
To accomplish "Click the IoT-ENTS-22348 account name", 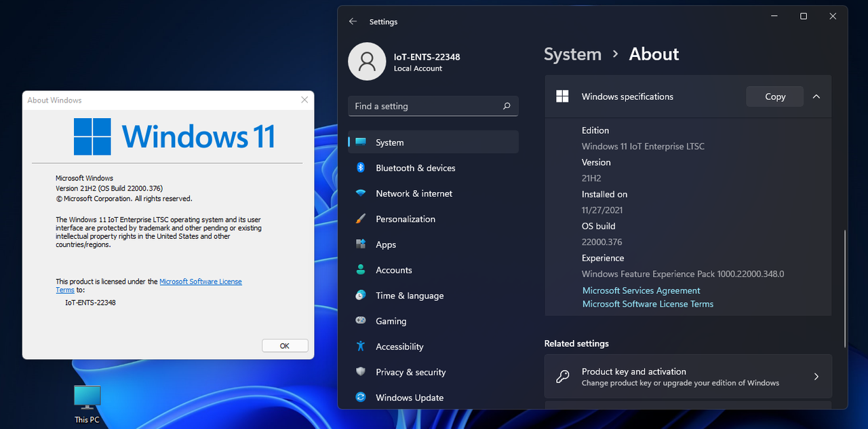I will (x=427, y=57).
